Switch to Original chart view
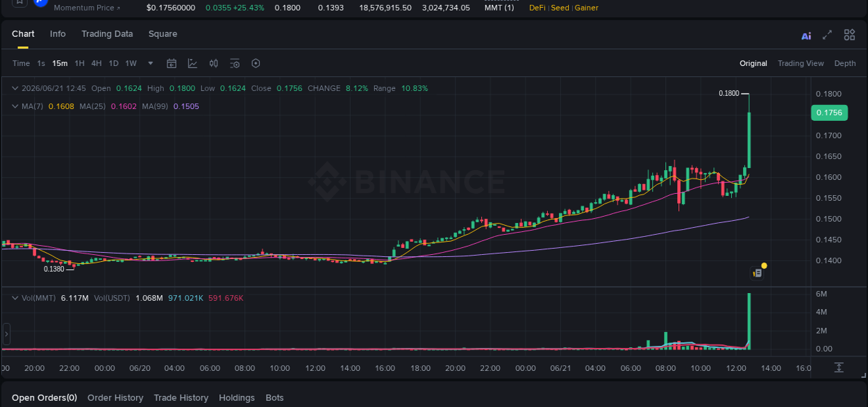 pos(753,63)
